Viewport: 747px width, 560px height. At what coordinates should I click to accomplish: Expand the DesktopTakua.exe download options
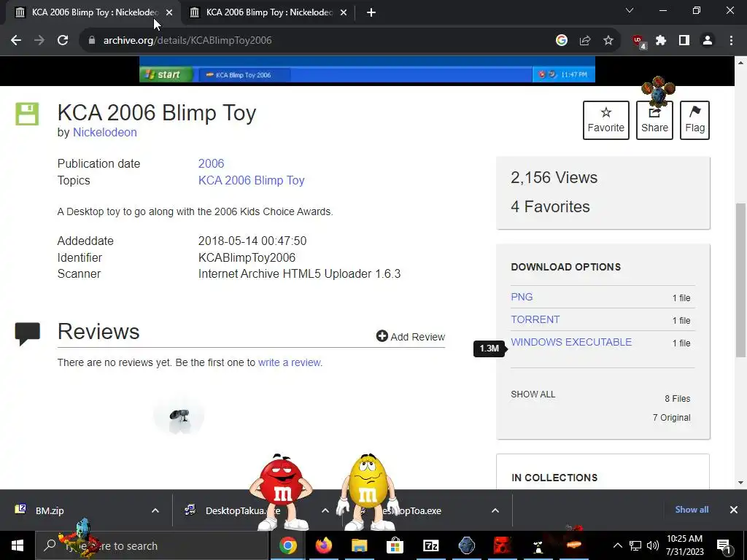tap(325, 510)
